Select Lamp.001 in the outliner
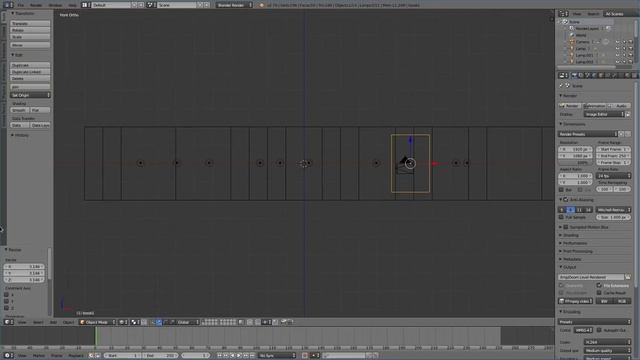The image size is (640, 360). coord(584,55)
